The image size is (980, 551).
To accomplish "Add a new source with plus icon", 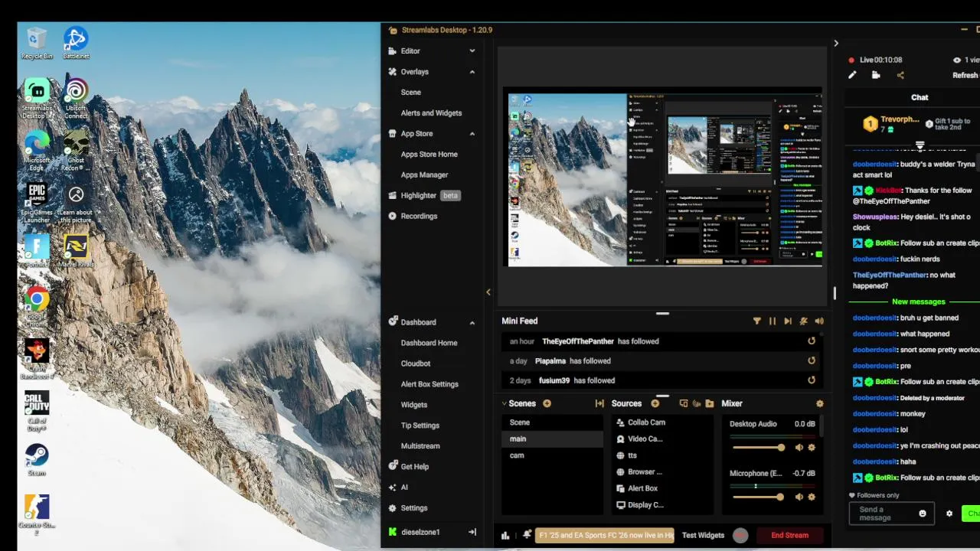I will [x=655, y=403].
